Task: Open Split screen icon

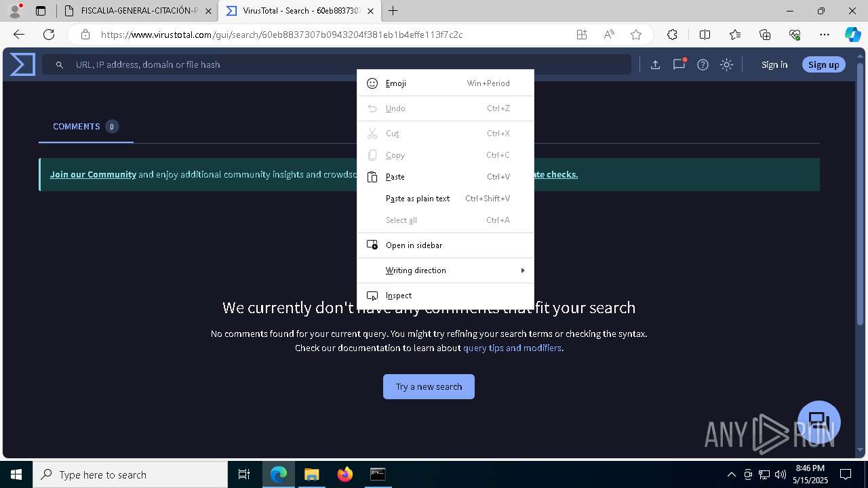Action: [x=705, y=35]
